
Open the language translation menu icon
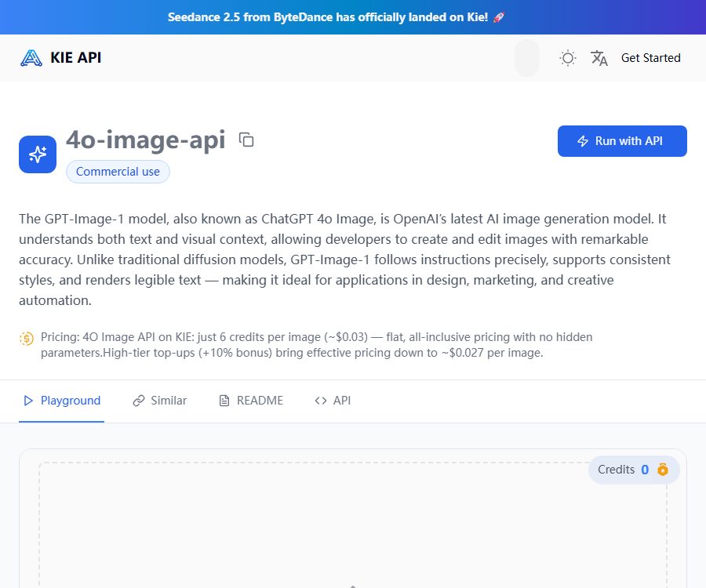[599, 58]
